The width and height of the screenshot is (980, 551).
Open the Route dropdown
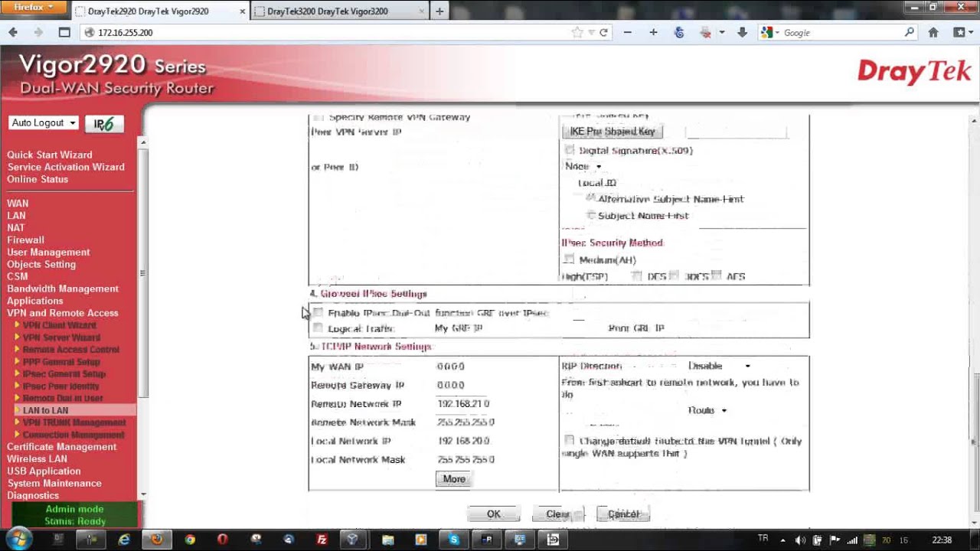pos(707,410)
